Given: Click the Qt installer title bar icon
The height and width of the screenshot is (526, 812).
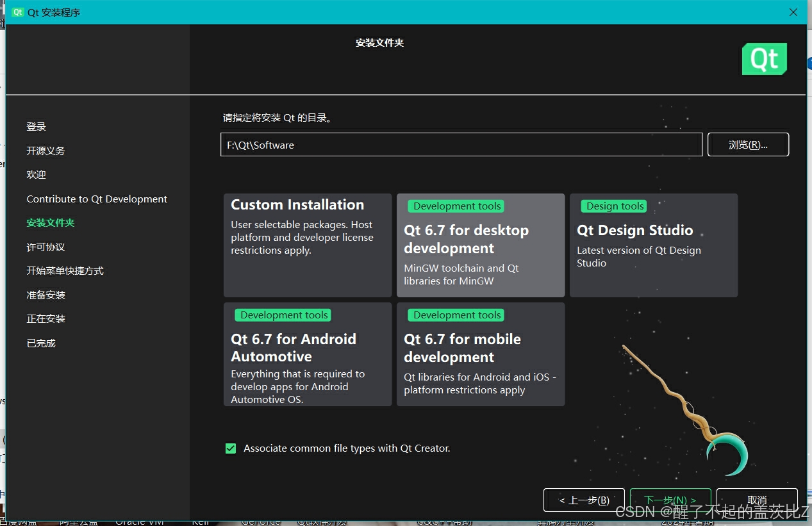Looking at the screenshot, I should [x=17, y=12].
